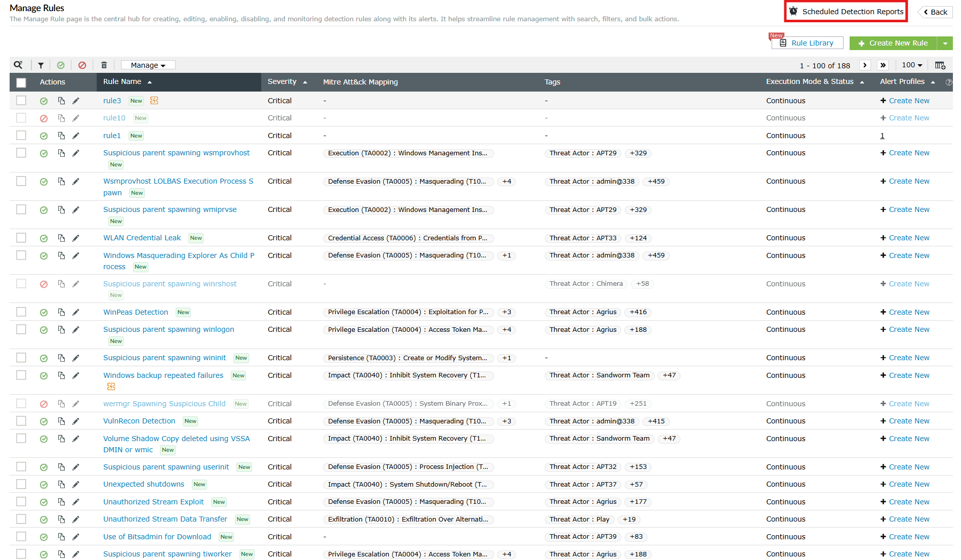
Task: Open the add column icon at top right
Action: (x=940, y=65)
